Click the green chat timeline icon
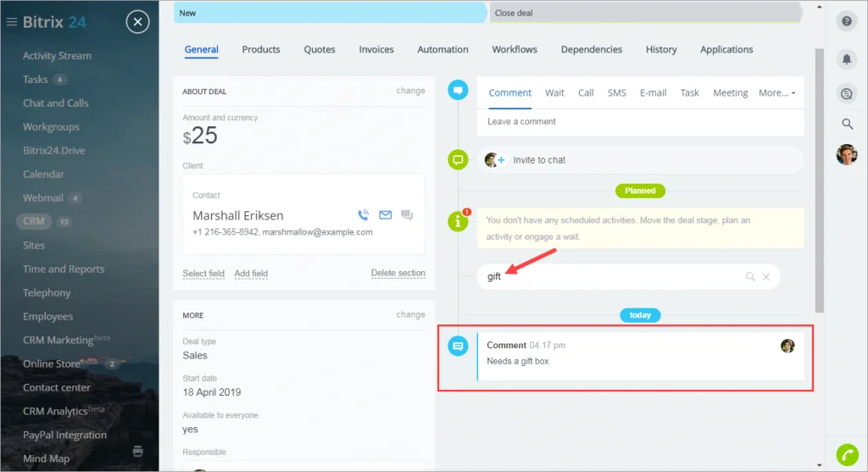868x472 pixels. (x=458, y=160)
